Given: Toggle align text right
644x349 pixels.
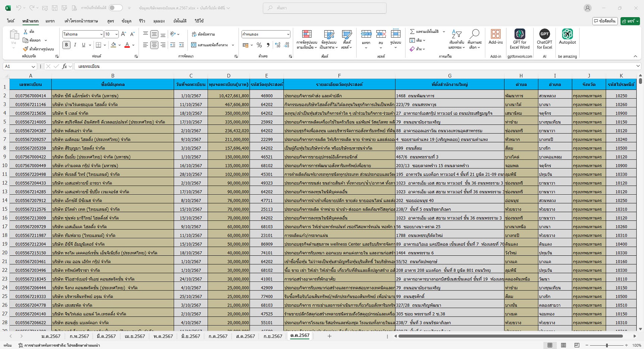Looking at the screenshot, I should pos(163,45).
